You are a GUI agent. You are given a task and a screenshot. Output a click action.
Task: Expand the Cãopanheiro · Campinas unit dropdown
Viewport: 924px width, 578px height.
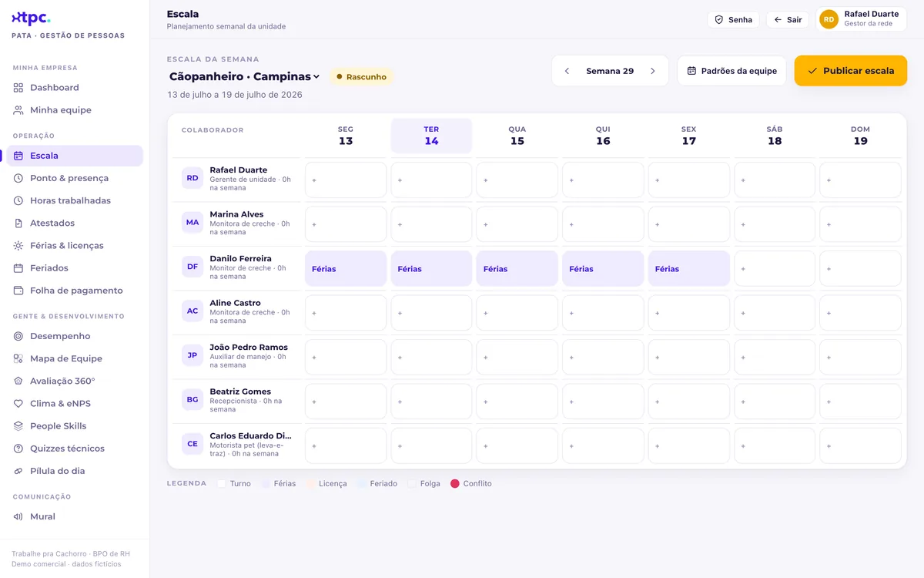(245, 76)
